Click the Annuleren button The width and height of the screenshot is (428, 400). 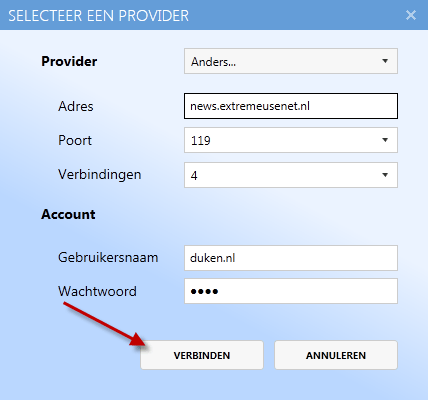[x=336, y=355]
